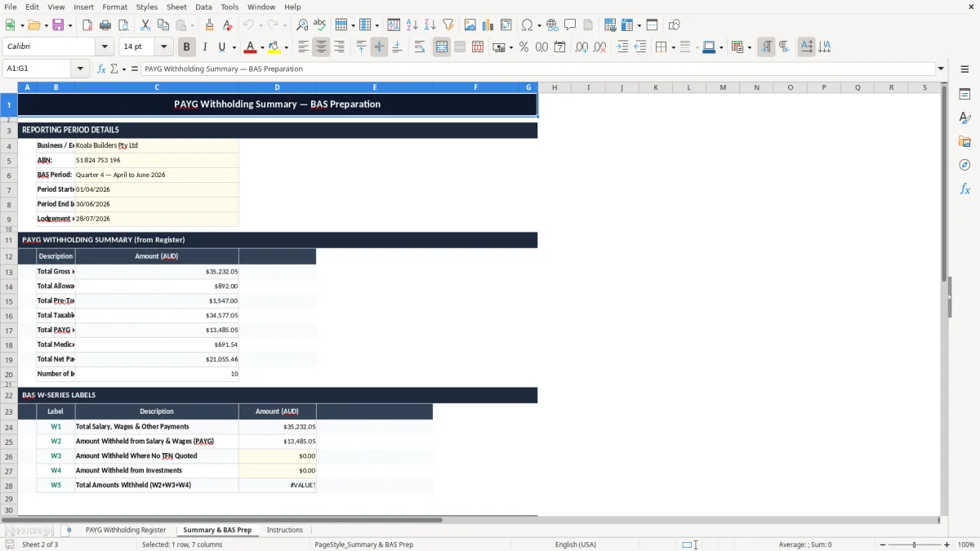Open the Function Wizard fx icon
The image size is (980, 551).
(x=101, y=69)
